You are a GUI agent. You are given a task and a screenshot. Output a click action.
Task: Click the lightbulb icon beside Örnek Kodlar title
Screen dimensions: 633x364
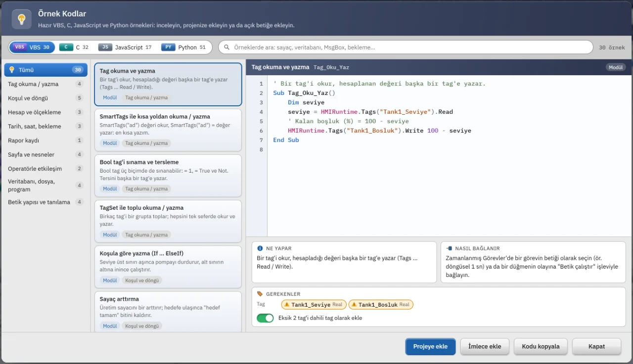21,19
